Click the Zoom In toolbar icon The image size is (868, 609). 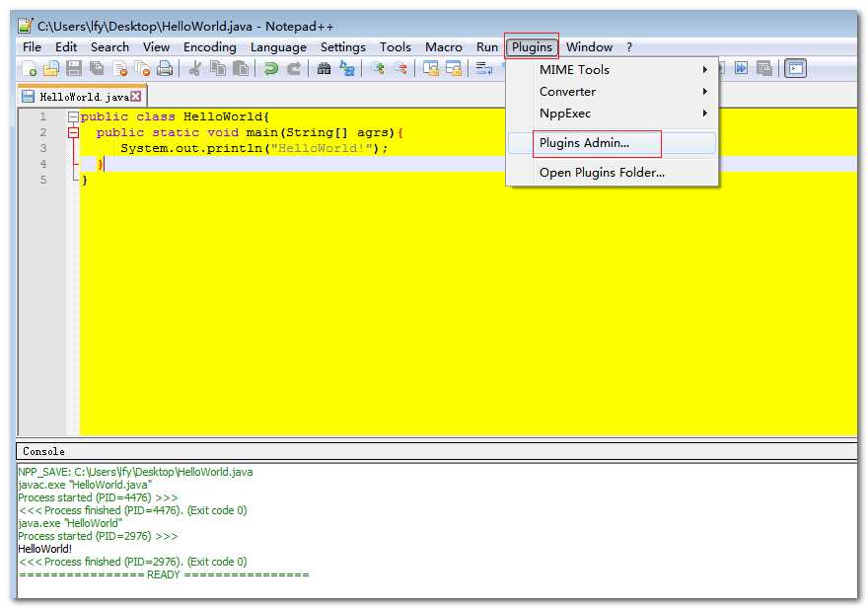pyautogui.click(x=378, y=69)
